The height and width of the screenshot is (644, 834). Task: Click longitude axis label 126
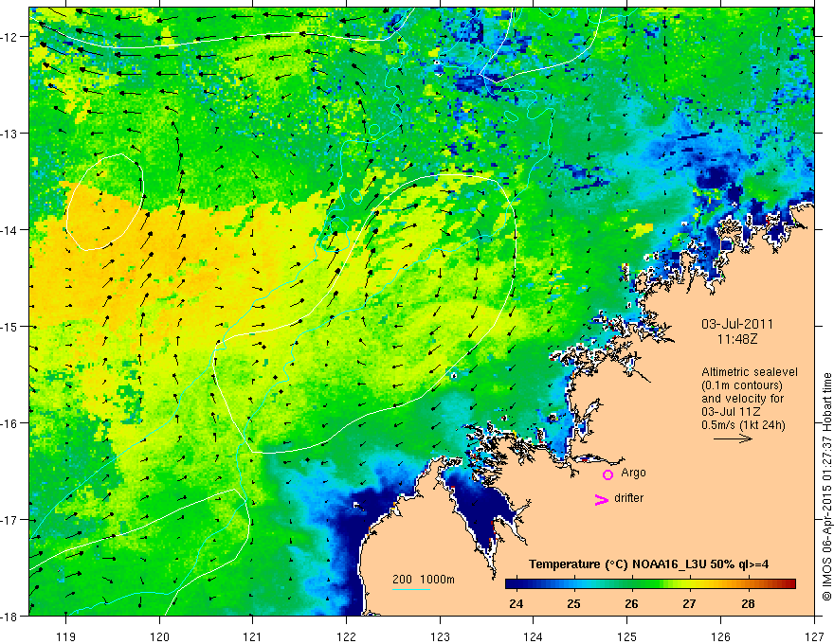pyautogui.click(x=720, y=636)
